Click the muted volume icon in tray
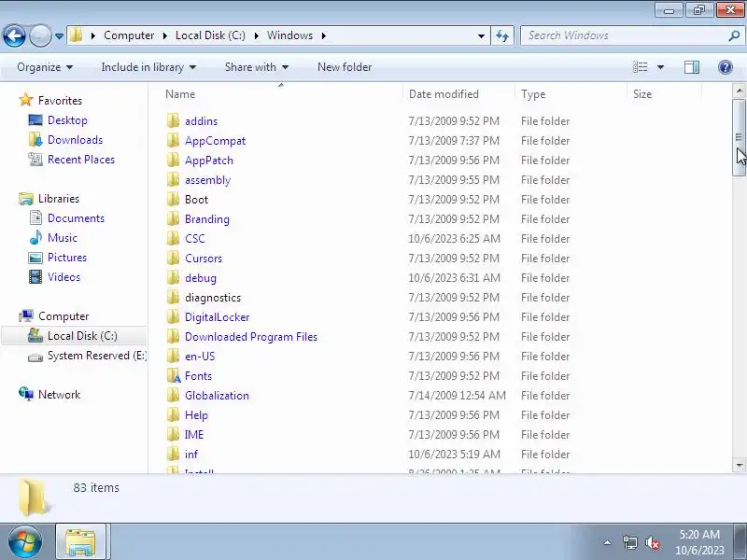The height and width of the screenshot is (560, 747). point(652,542)
